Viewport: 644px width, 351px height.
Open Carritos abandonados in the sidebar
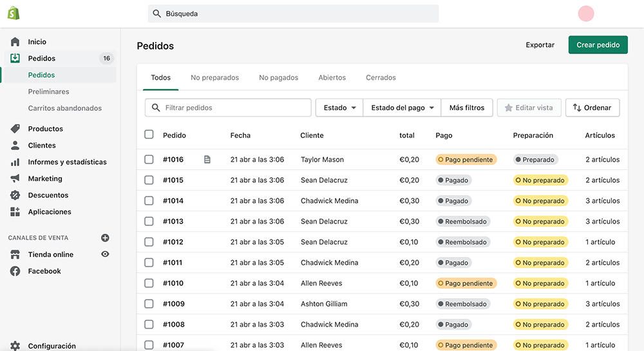tap(65, 108)
